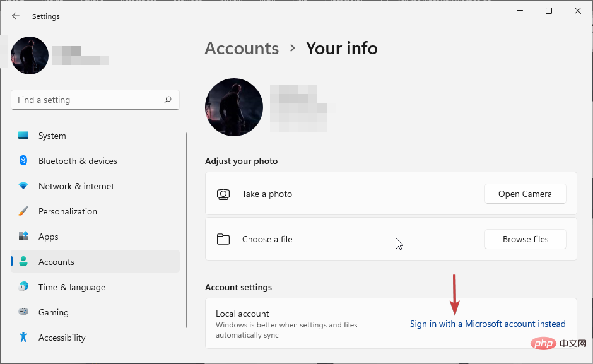Click the Open Camera button

point(525,194)
